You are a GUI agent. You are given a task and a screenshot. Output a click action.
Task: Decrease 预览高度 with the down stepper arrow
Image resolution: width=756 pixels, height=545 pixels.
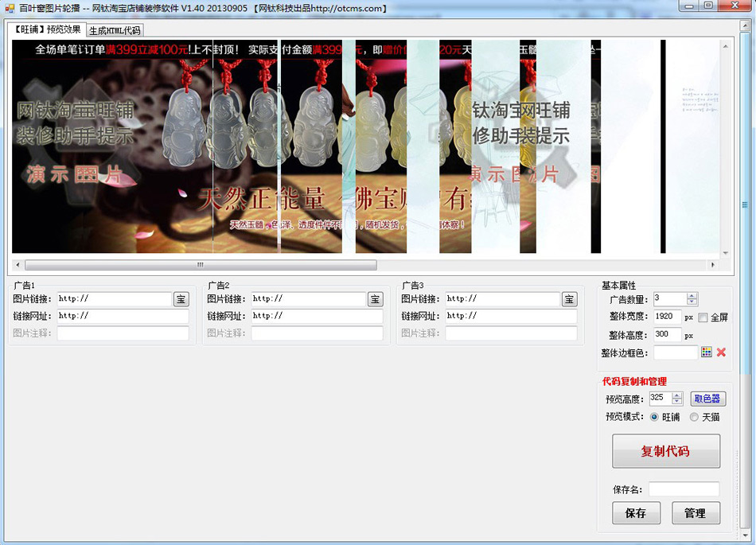pos(676,402)
